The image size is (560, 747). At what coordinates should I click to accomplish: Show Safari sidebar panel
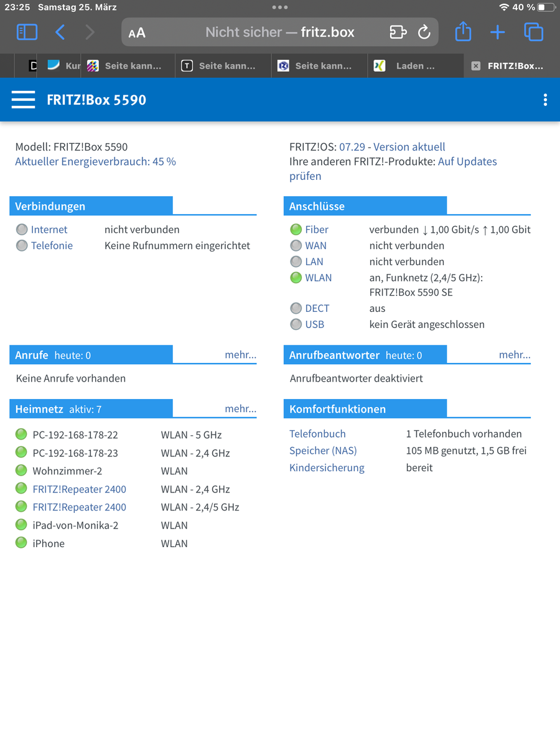pos(27,32)
